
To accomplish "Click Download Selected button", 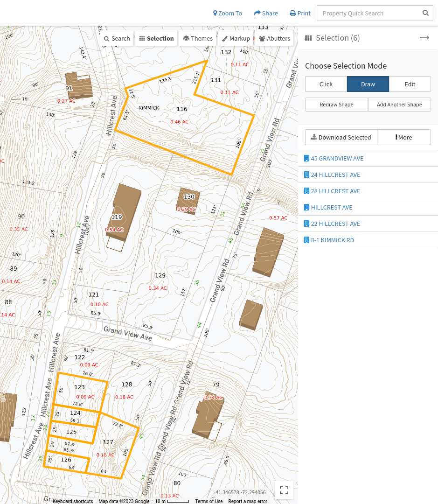I will point(341,137).
